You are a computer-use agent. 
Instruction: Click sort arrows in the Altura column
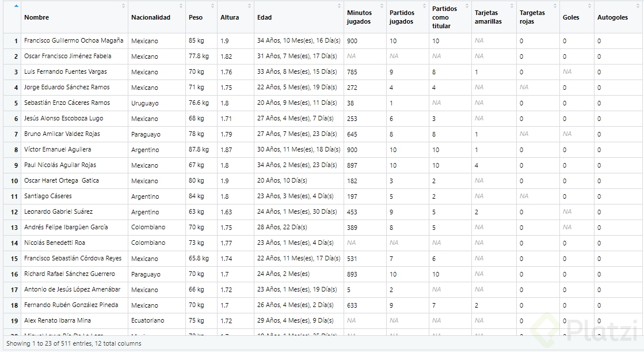pyautogui.click(x=250, y=6)
